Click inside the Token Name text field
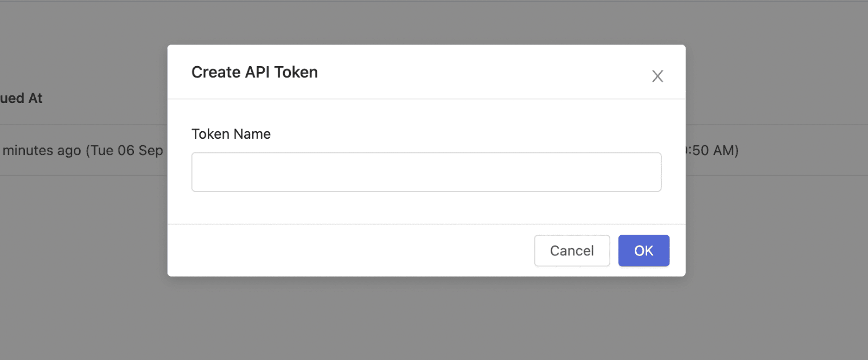This screenshot has width=868, height=360. point(426,172)
